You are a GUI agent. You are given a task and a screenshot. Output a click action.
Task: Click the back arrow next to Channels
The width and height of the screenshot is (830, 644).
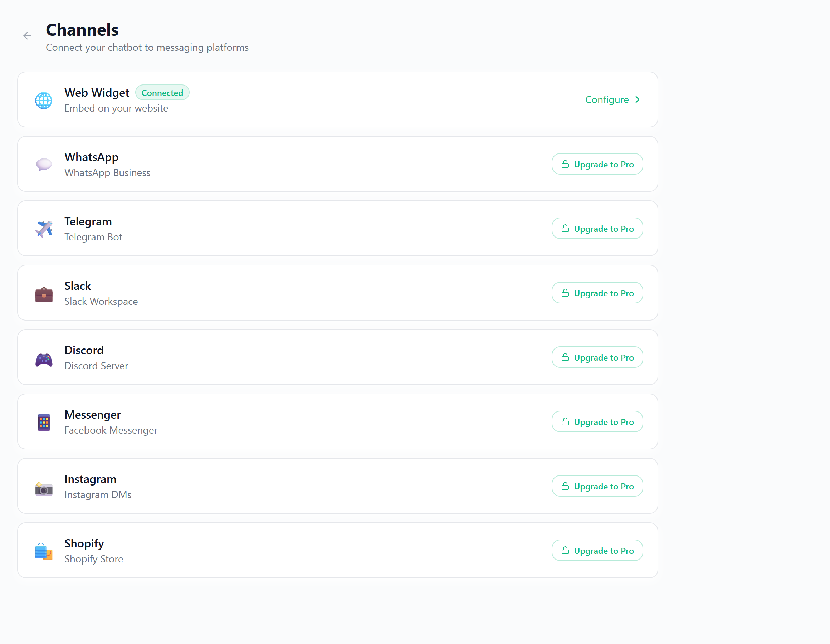[27, 36]
